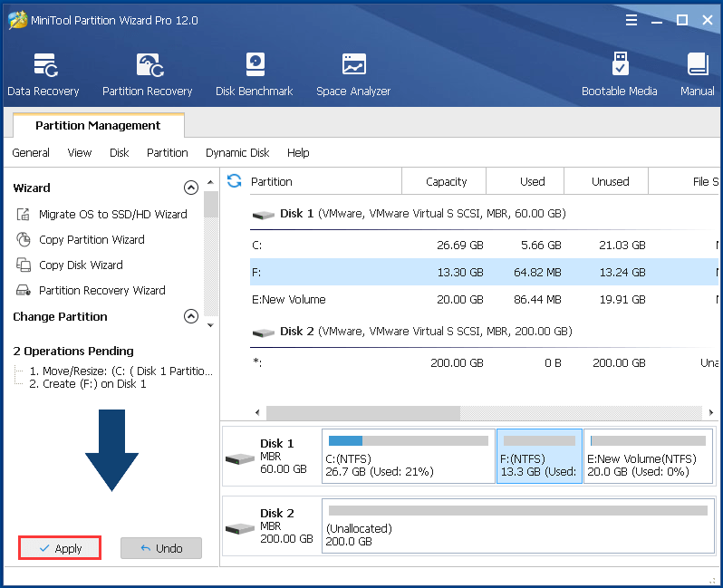Image resolution: width=723 pixels, height=588 pixels.
Task: Click Disk 2 icon in the disk map
Action: [240, 528]
